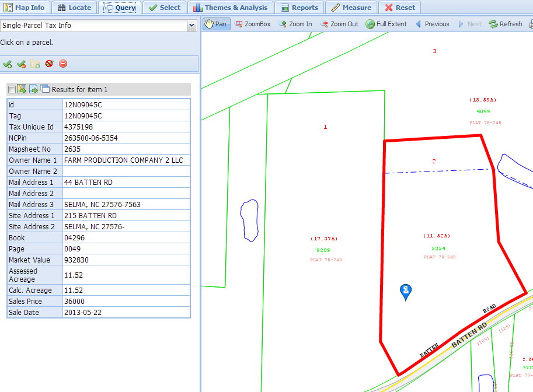Select the Measure tab

(351, 8)
